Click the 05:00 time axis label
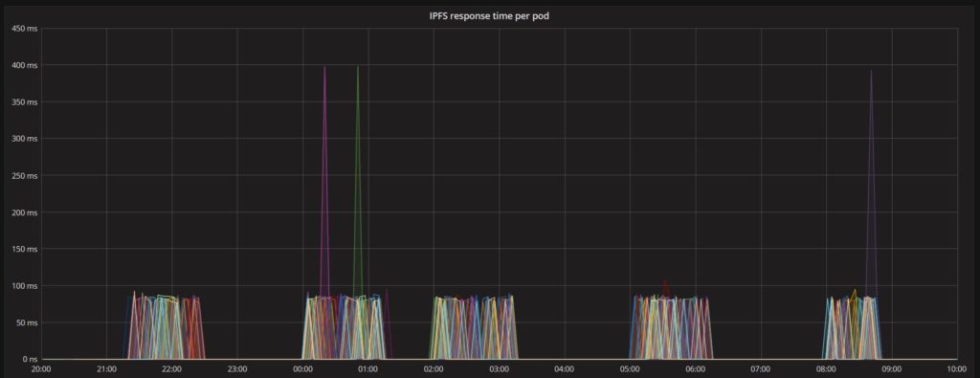Viewport: 980px width, 378px height. tap(630, 369)
